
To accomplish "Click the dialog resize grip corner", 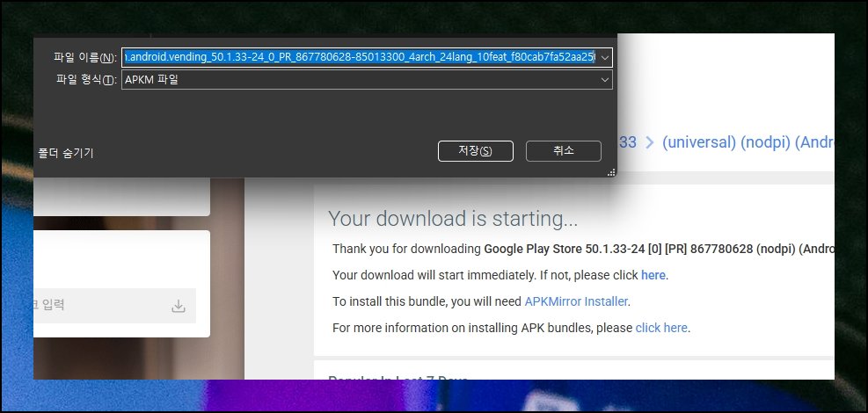I will [611, 172].
